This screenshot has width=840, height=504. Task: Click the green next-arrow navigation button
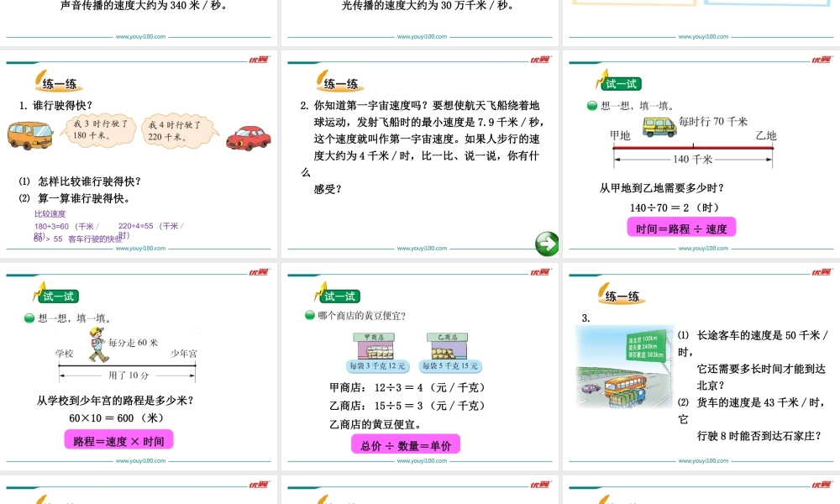click(x=547, y=244)
